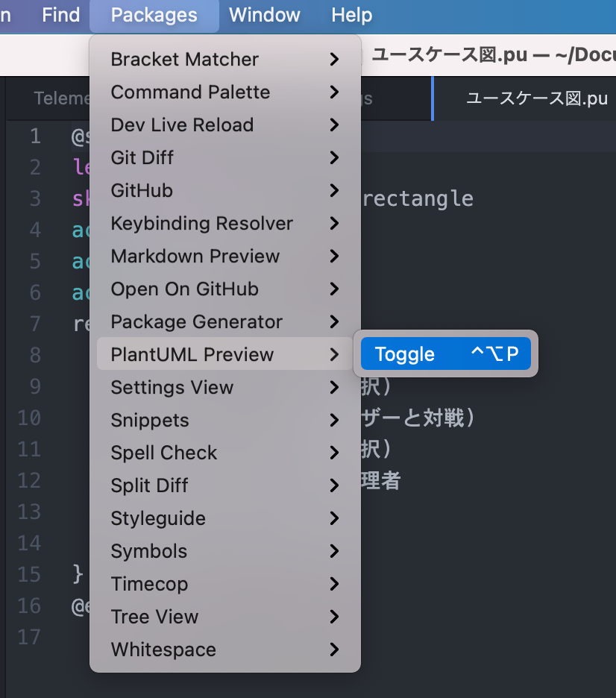Open the Help menu
Screen dimensions: 616x698
(351, 15)
